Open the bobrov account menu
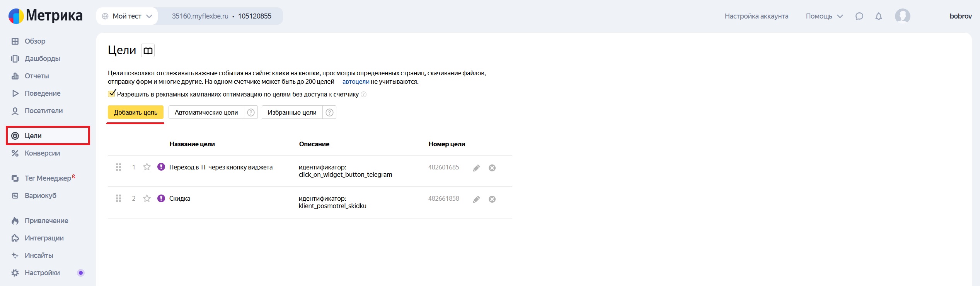The height and width of the screenshot is (286, 980). click(960, 16)
